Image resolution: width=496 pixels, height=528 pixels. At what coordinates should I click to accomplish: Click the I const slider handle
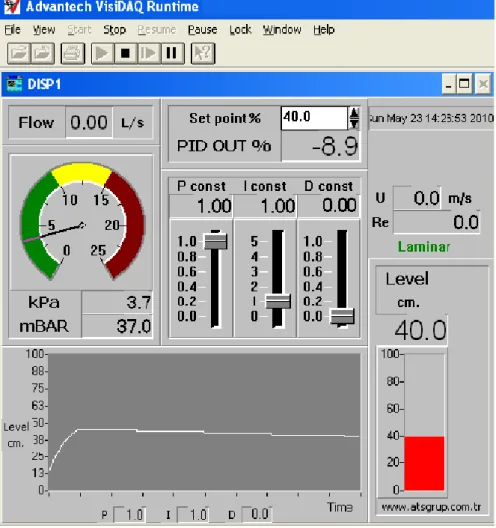click(278, 301)
